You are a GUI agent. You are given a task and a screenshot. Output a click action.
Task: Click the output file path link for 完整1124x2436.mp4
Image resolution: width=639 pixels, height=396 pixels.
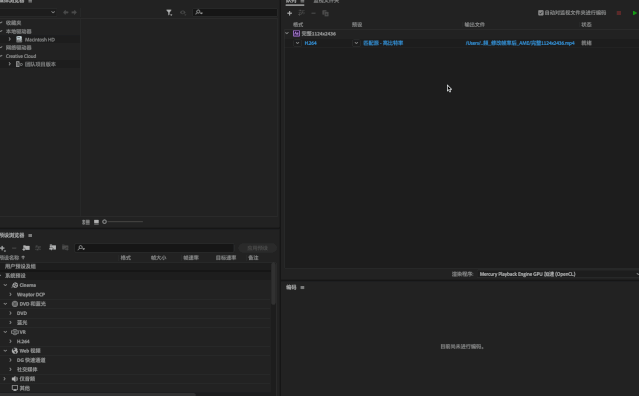pyautogui.click(x=520, y=43)
